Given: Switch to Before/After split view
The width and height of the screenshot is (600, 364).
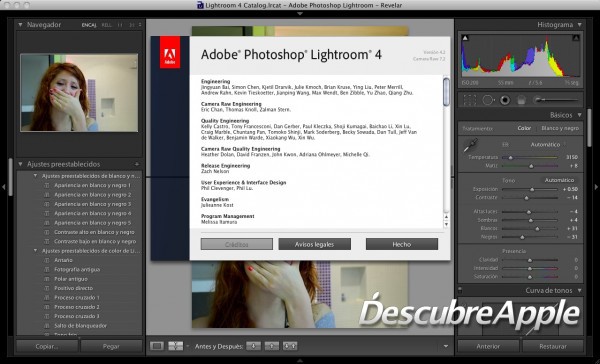Looking at the screenshot, I should pyautogui.click(x=175, y=346).
